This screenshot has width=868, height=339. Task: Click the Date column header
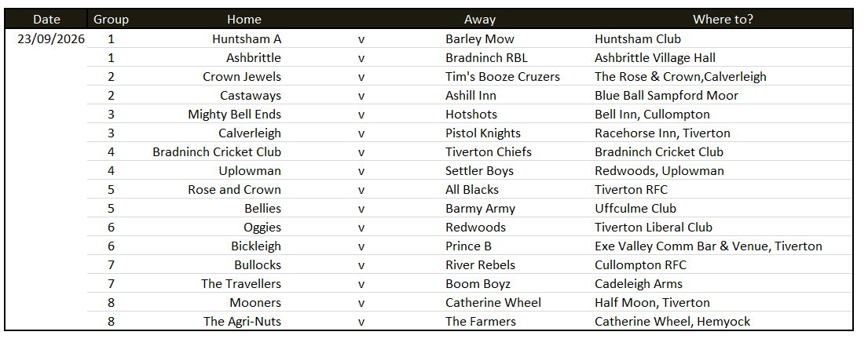[46, 20]
